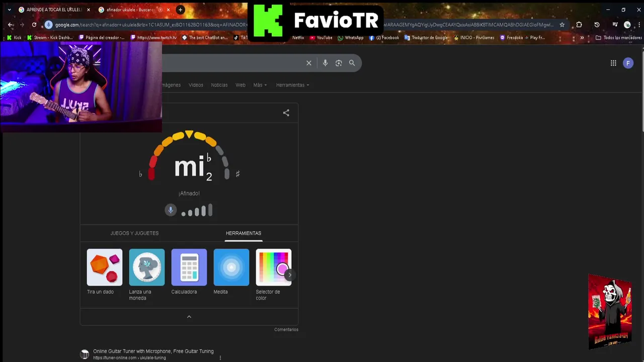
Task: Select the Herramientas tab in widget
Action: coord(244,233)
